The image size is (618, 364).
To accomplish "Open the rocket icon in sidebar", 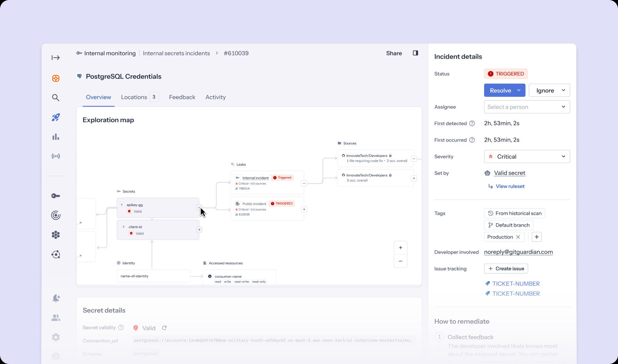I will 56,118.
